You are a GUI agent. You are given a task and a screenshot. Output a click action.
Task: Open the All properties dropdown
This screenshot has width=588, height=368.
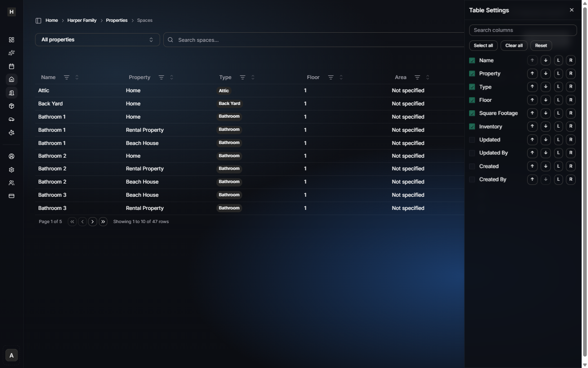click(x=97, y=40)
